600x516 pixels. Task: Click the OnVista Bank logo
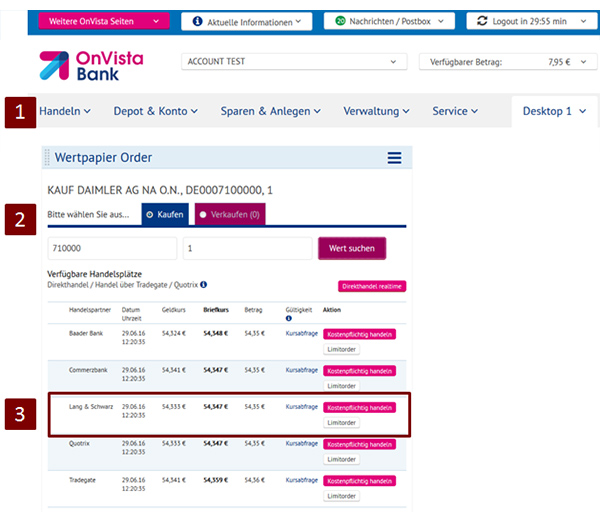[91, 66]
